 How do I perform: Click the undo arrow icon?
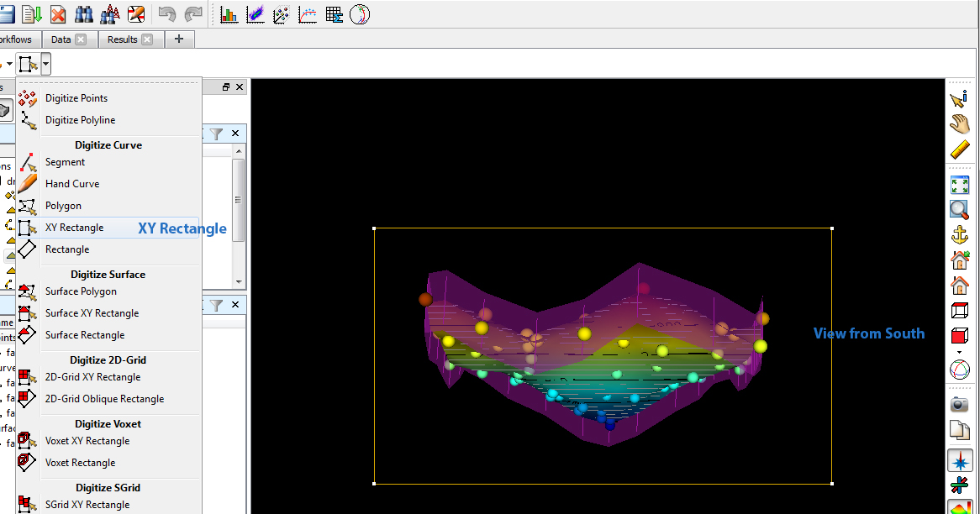click(x=166, y=14)
